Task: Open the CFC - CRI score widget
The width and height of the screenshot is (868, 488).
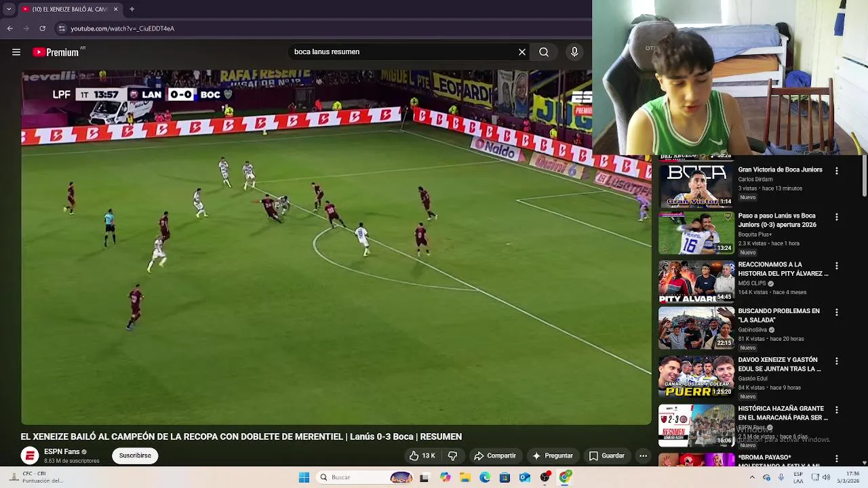Action: 37,478
